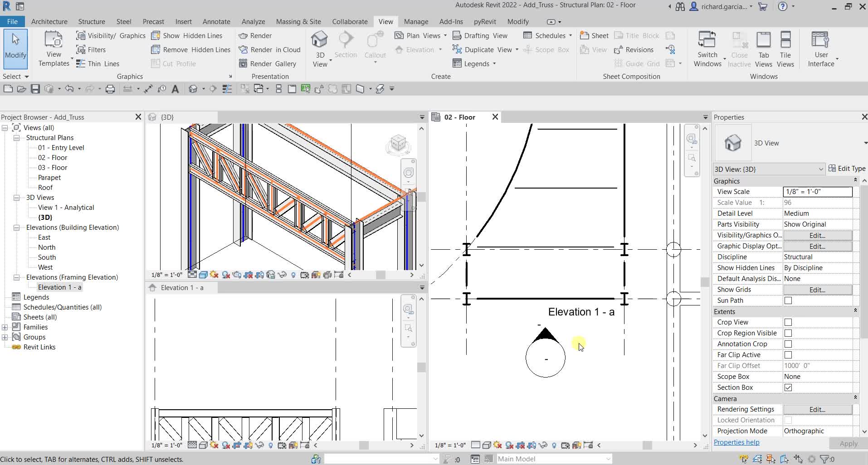Click the Apply button in Properties
This screenshot has width=868, height=465.
(x=848, y=443)
